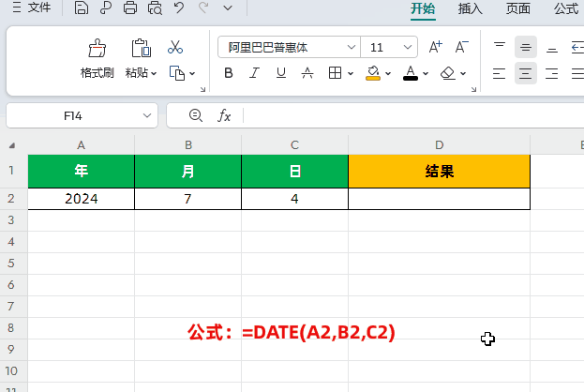Screen dimensions: 584x392
Task: Click the Paste clipboard icon
Action: (x=141, y=48)
